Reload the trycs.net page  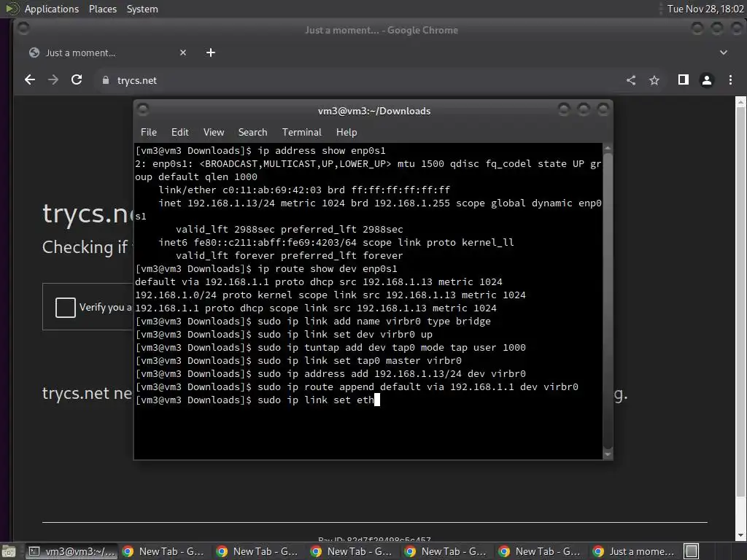pos(77,80)
